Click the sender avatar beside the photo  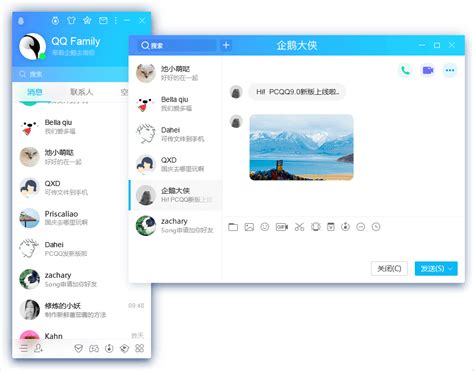click(236, 121)
